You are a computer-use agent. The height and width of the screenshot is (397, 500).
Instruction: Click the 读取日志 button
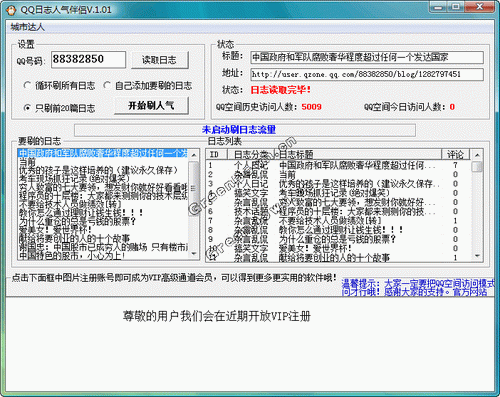[x=159, y=60]
